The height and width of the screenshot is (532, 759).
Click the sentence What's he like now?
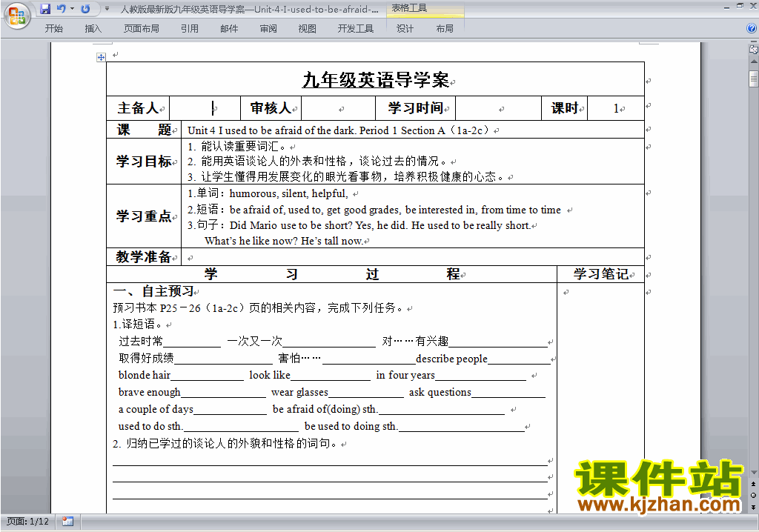click(x=251, y=241)
